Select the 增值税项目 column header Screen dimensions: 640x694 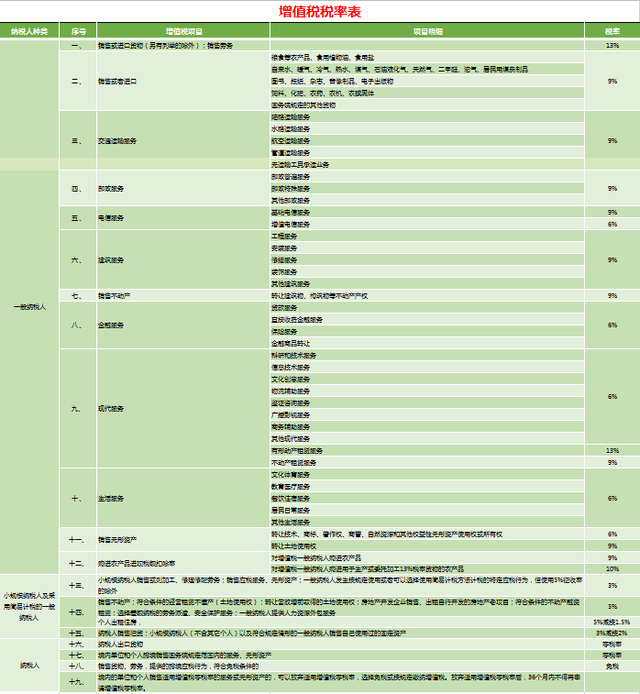(x=183, y=31)
